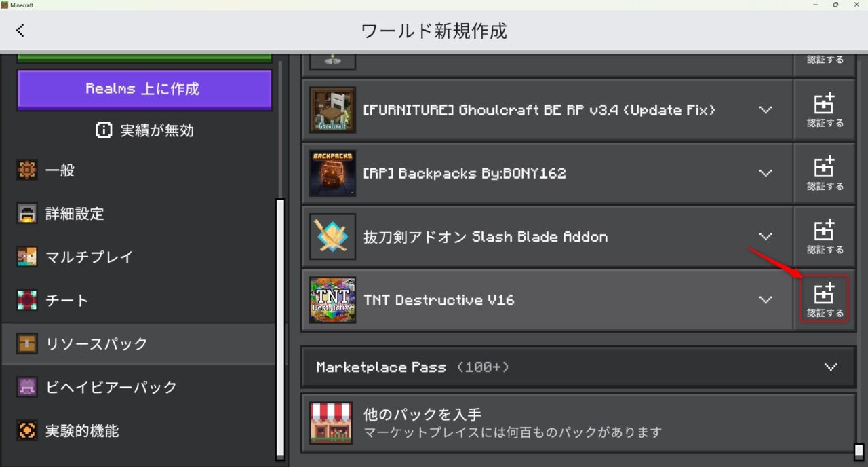Click the 一般 gear icon

point(26,170)
